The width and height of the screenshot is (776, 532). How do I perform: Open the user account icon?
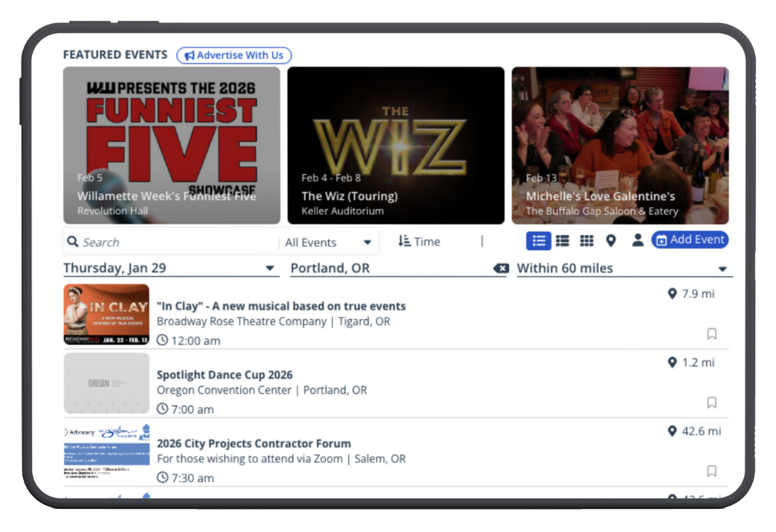click(x=638, y=240)
